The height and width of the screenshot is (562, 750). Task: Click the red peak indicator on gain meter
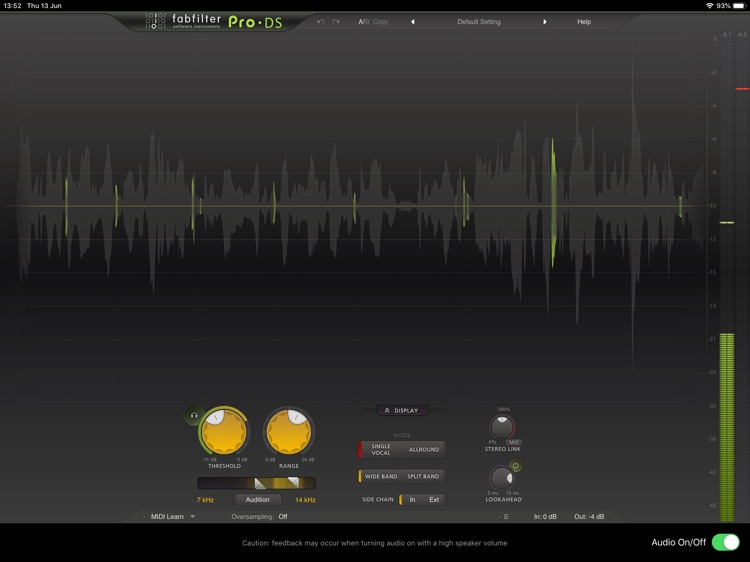[742, 89]
